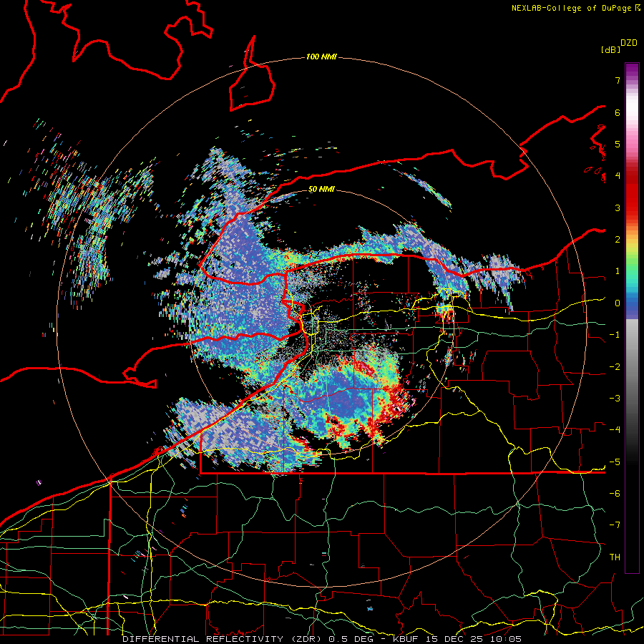
Task: Click the color scale value 5
Action: (x=618, y=144)
